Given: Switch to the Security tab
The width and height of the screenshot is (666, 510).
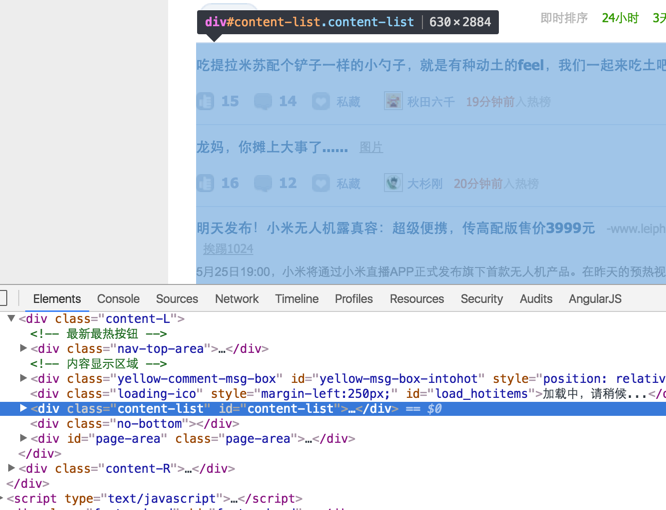Looking at the screenshot, I should click(x=482, y=299).
